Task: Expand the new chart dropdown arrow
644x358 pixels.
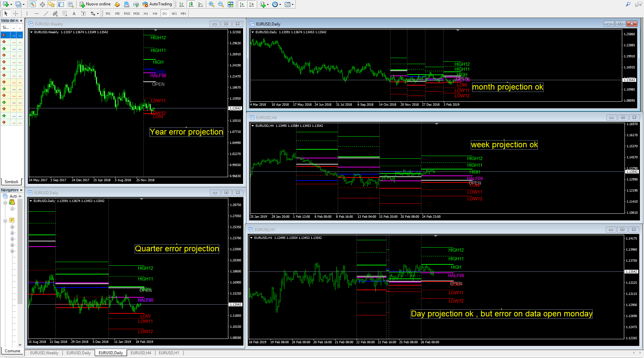Action: click(11, 5)
